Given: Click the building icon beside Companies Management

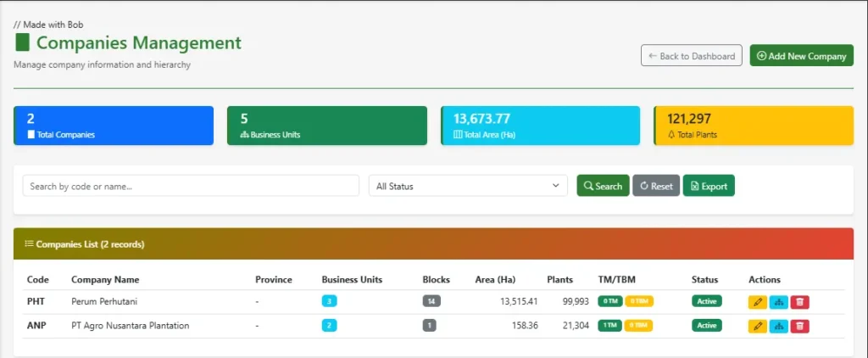Looking at the screenshot, I should [22, 42].
